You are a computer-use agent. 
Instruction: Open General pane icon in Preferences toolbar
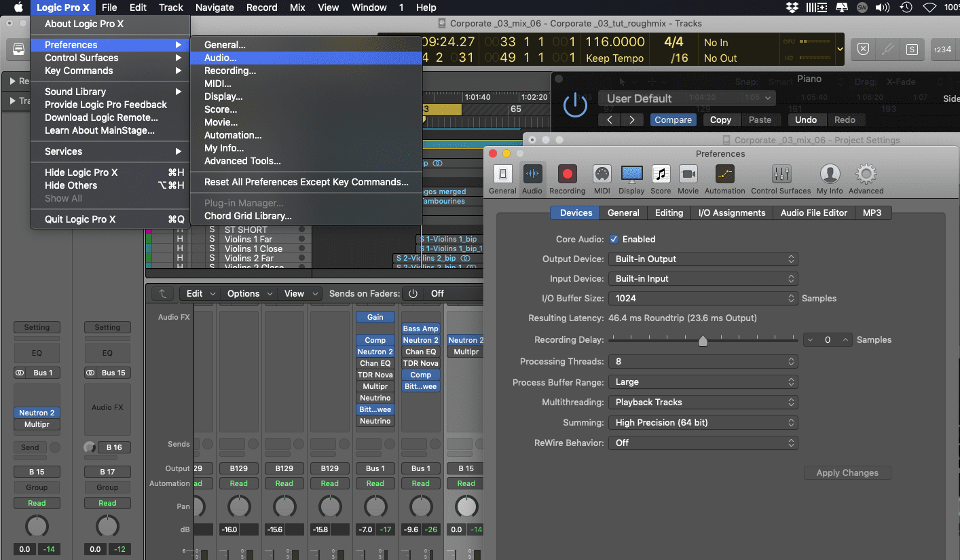[502, 174]
